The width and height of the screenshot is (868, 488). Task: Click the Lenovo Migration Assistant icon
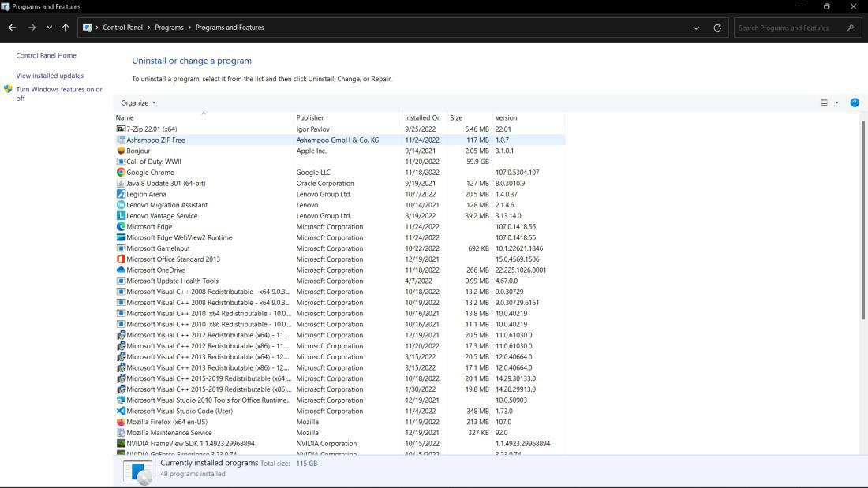121,205
